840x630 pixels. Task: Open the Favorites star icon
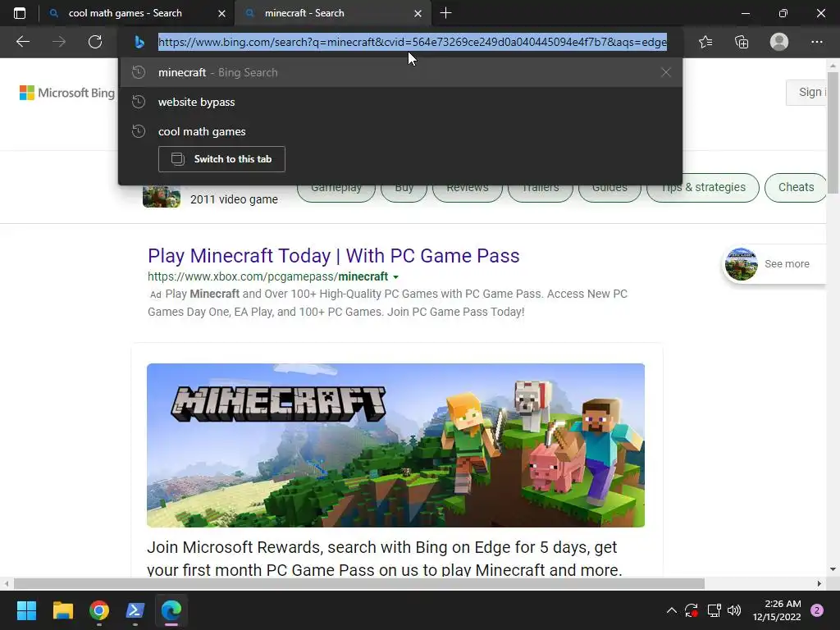click(x=705, y=42)
